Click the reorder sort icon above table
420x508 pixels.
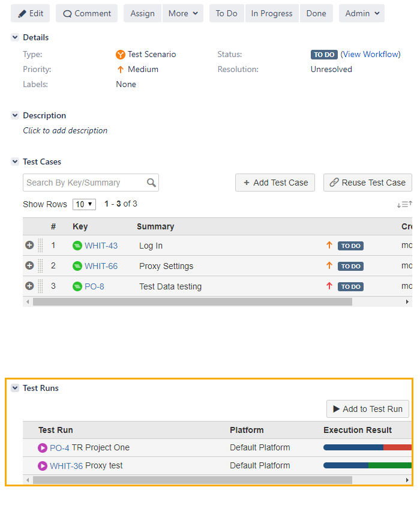tap(404, 204)
